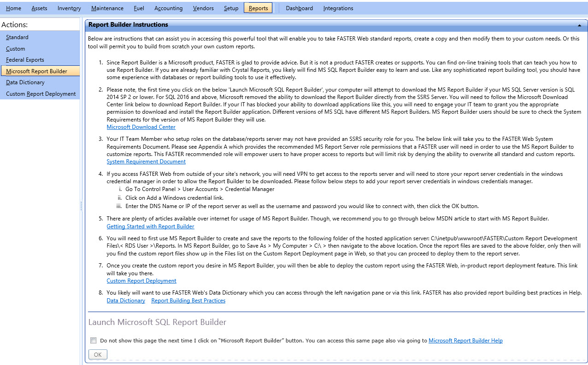Open Data Dictionary link in step 8
Viewport: 588px width, 365px height.
tap(126, 301)
